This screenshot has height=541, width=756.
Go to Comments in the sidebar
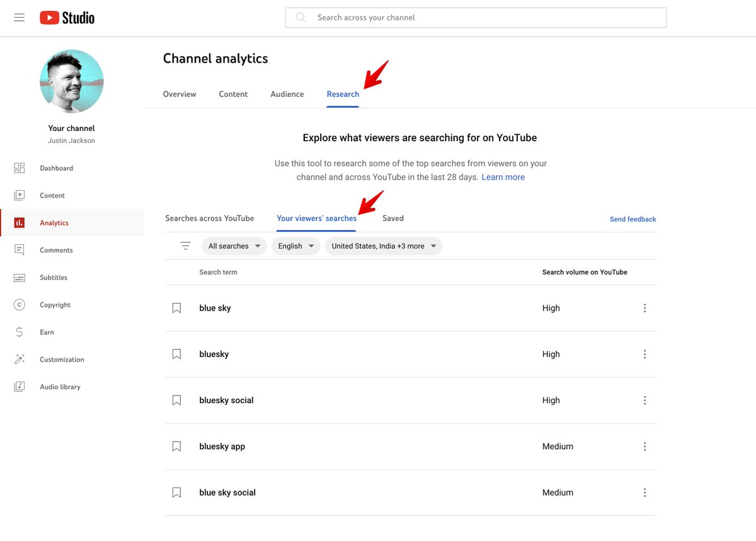pos(56,250)
